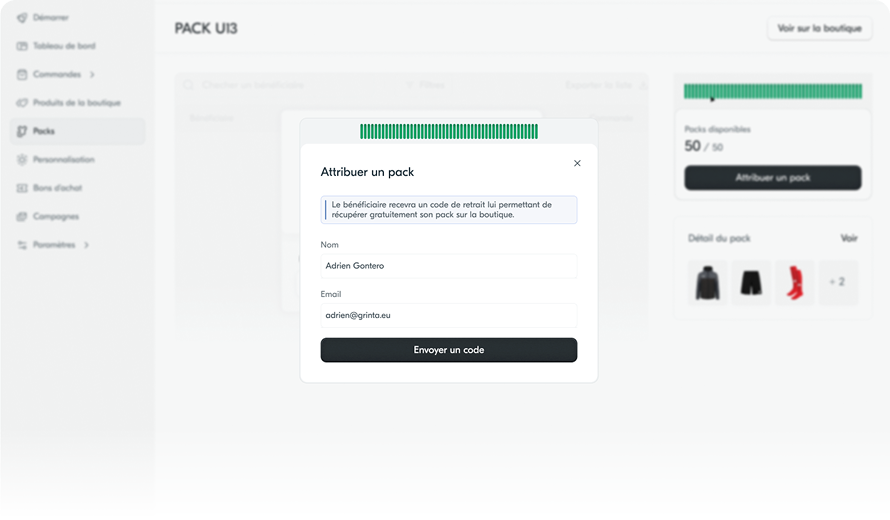This screenshot has height=520, width=890.
Task: Click the Packs sidebar icon
Action: pyautogui.click(x=22, y=131)
